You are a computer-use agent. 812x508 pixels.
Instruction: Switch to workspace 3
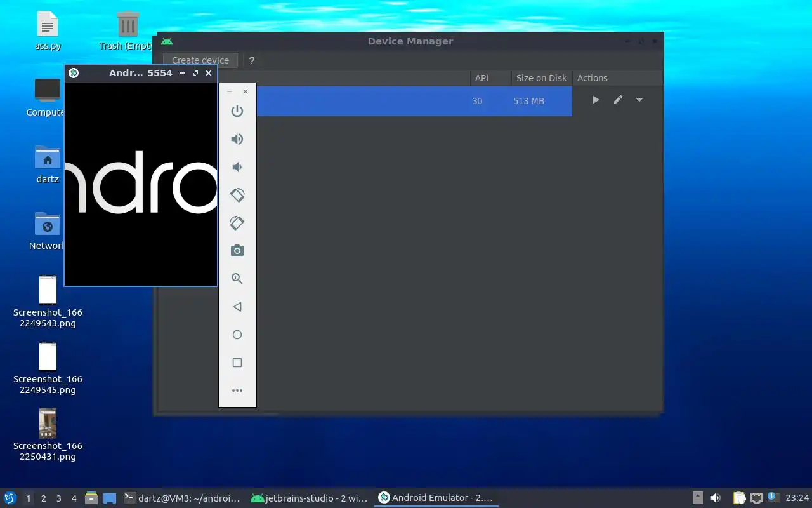59,498
